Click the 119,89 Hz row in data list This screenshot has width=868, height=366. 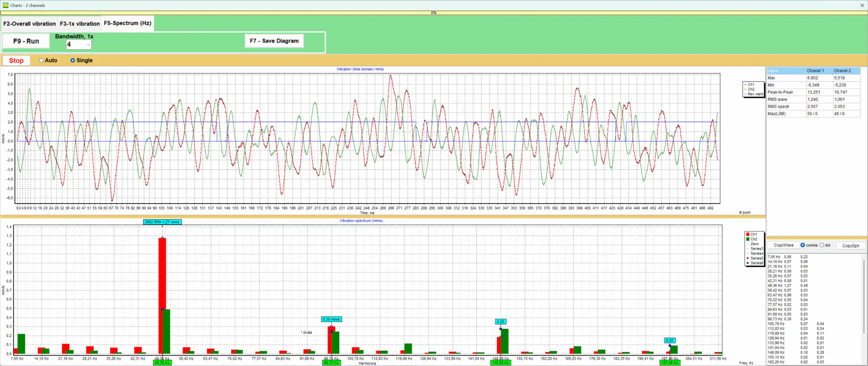pos(796,333)
